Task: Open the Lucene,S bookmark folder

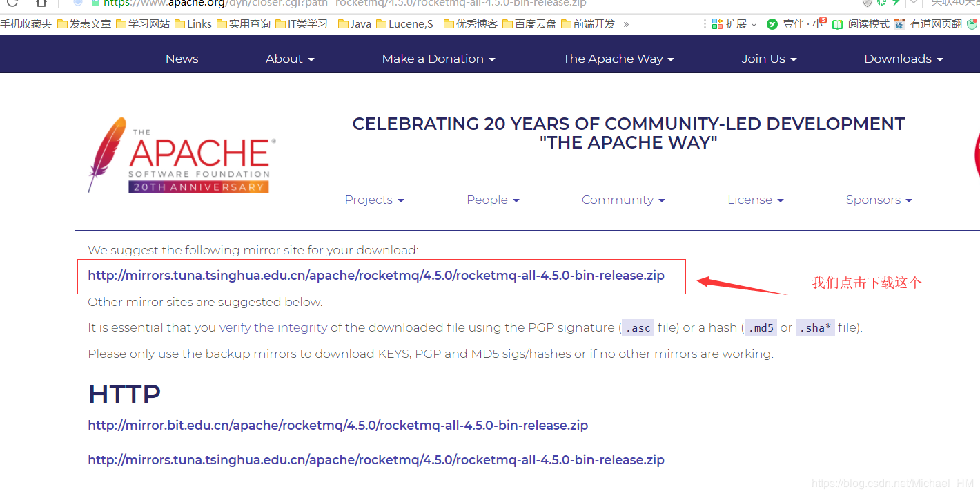Action: [x=405, y=24]
